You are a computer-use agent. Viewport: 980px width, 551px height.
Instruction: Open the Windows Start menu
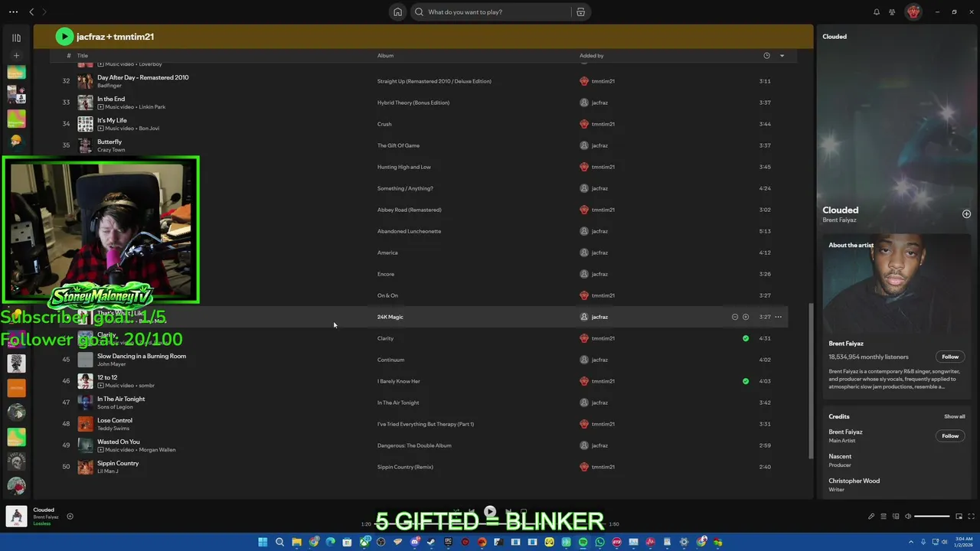[263, 542]
